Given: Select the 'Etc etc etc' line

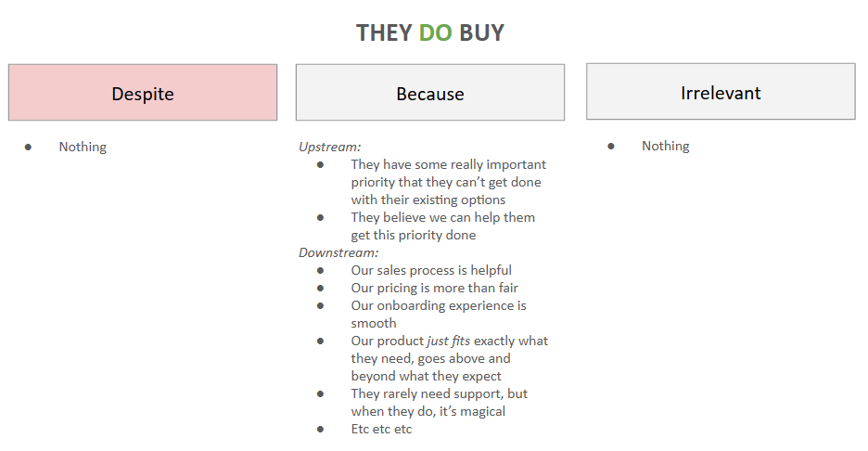Looking at the screenshot, I should [381, 429].
